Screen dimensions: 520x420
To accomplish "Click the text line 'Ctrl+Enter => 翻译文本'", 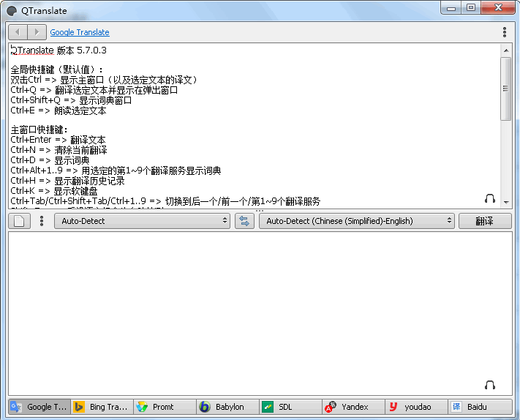I will coord(58,140).
